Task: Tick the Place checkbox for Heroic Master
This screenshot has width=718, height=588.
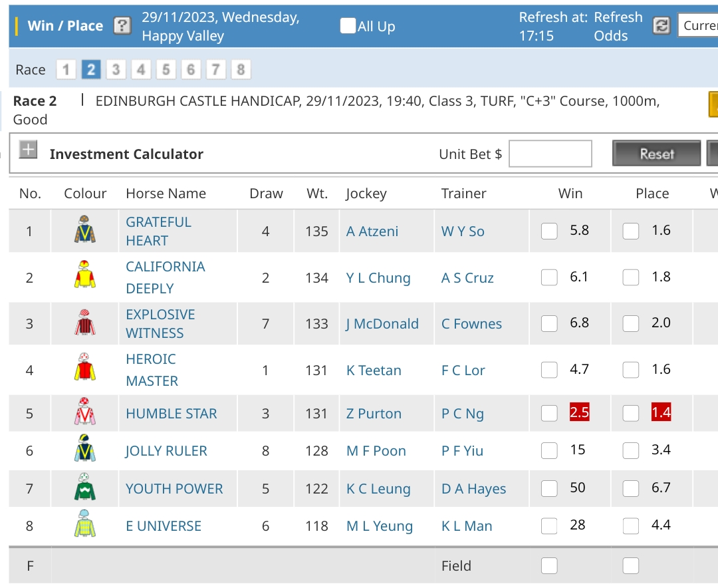Action: pos(630,370)
